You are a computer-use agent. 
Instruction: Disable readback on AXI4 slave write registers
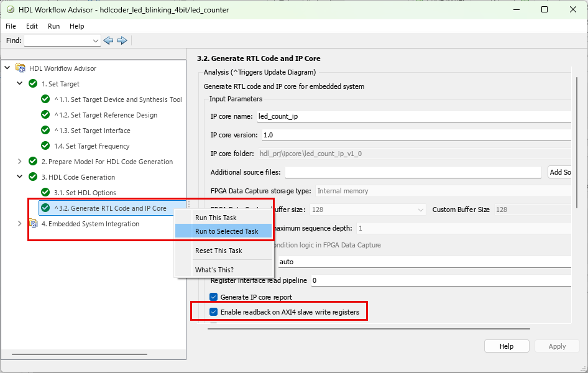pos(214,312)
